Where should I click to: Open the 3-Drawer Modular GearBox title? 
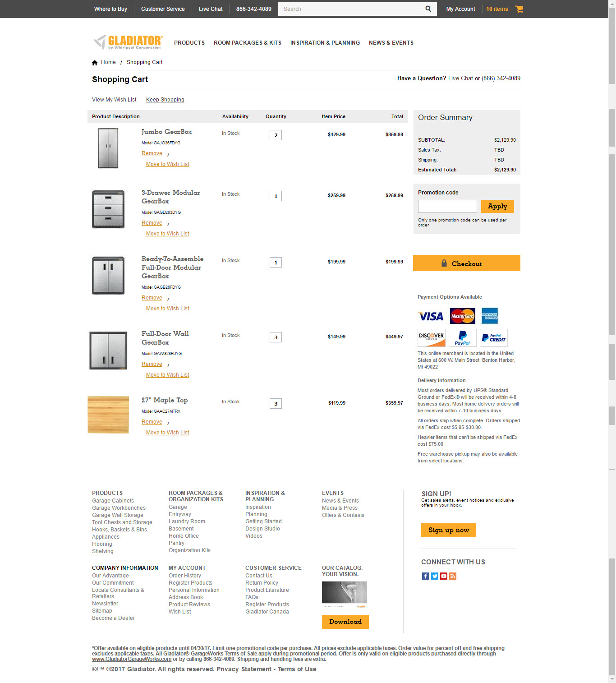point(171,197)
